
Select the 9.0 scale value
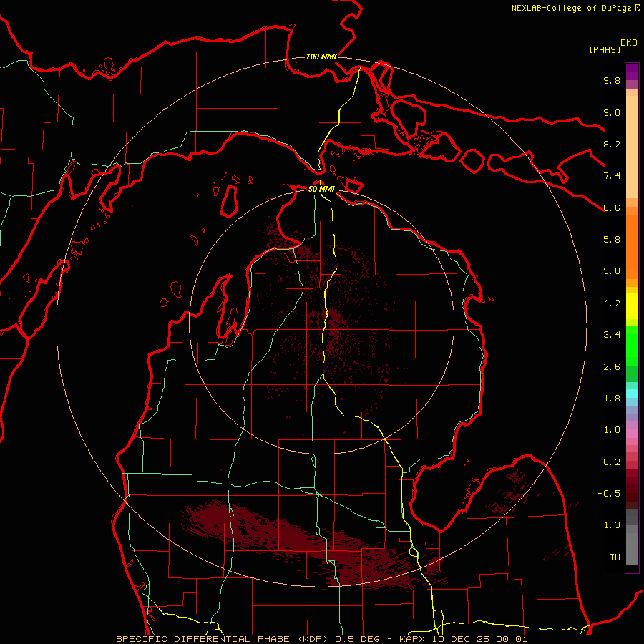click(x=612, y=112)
